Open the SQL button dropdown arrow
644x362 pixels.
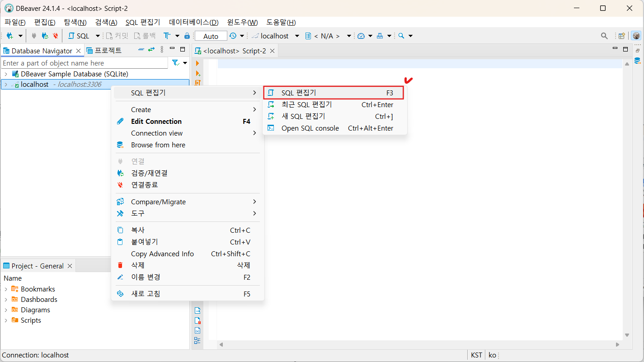[x=98, y=36]
